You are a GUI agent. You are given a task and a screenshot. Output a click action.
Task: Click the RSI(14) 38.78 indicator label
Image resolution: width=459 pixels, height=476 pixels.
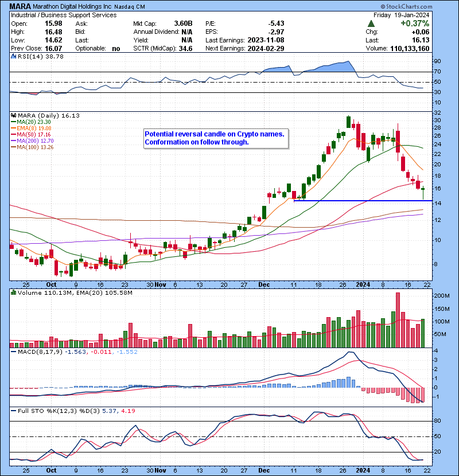point(41,56)
